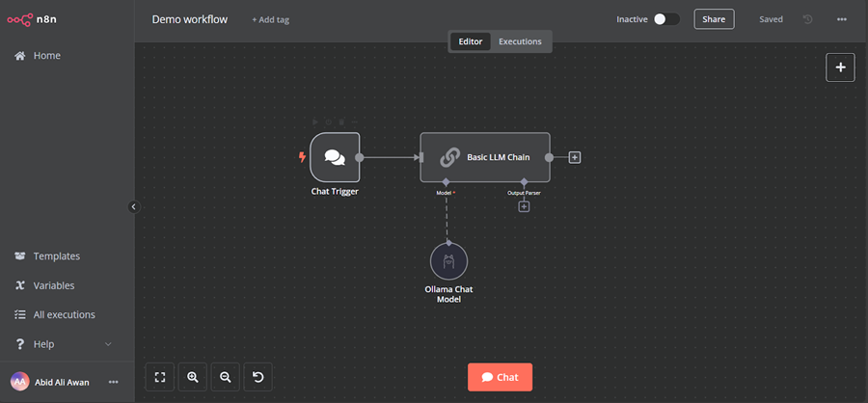Viewport: 868px width, 403px height.
Task: Click the trigger lightning bolt icon
Action: coord(302,157)
